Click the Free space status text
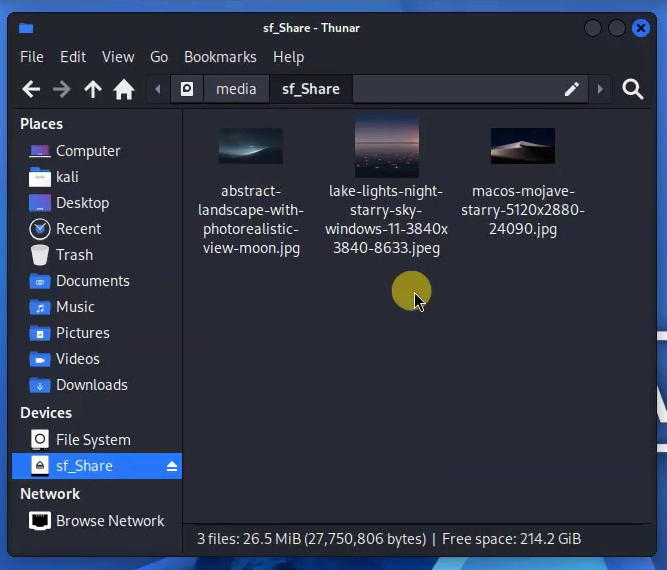This screenshot has height=570, width=667. [511, 539]
